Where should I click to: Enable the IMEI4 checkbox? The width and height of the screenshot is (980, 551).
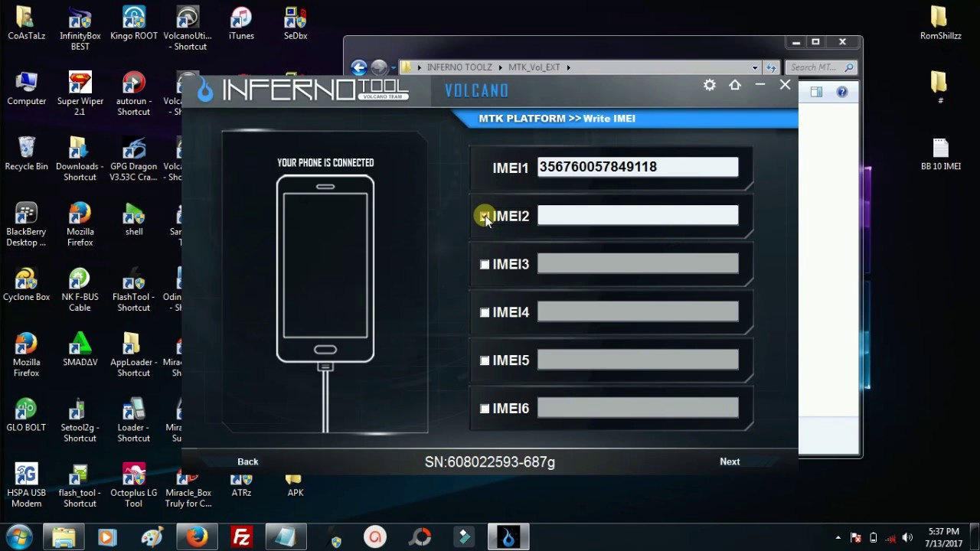[x=485, y=312]
